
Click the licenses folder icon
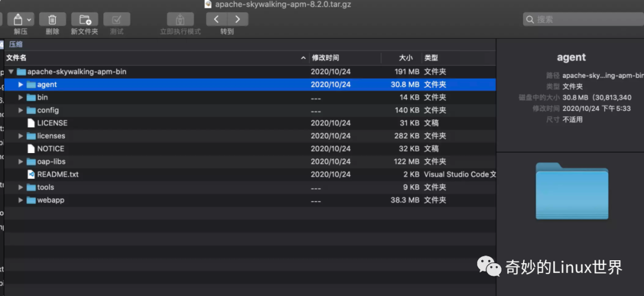31,136
